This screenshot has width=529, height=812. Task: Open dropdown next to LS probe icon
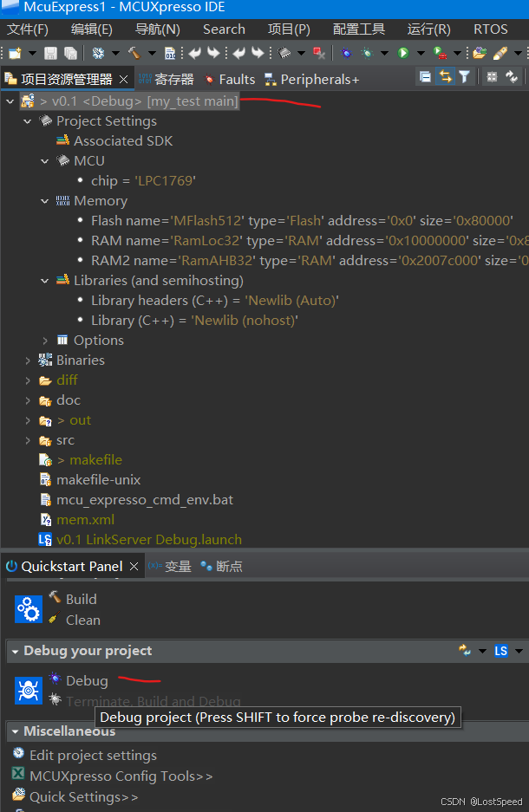[519, 651]
